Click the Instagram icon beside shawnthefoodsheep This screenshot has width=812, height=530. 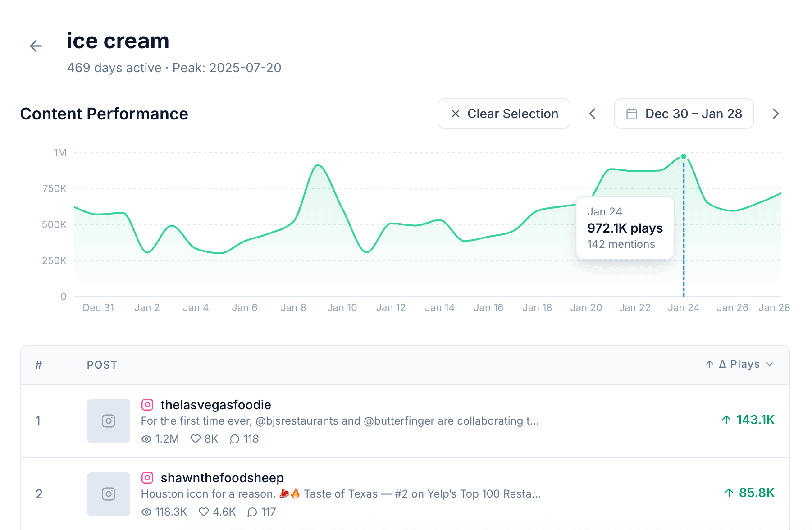[x=148, y=478]
